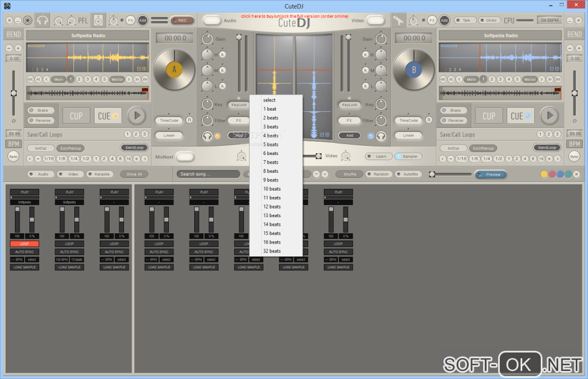Click the blue color dot

pos(560,174)
